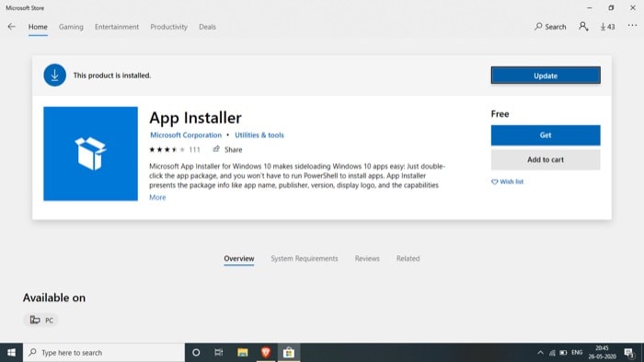The height and width of the screenshot is (362, 644).
Task: Expand description with the More link
Action: click(157, 197)
